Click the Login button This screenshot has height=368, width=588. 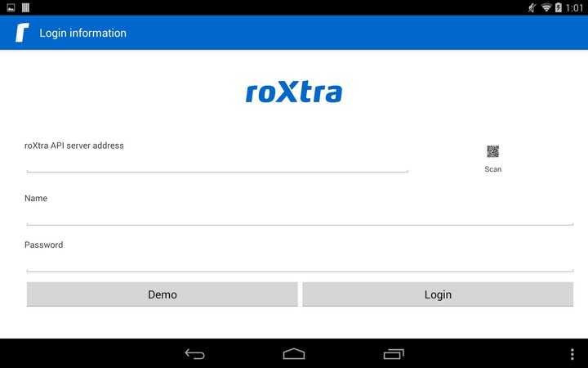click(438, 294)
